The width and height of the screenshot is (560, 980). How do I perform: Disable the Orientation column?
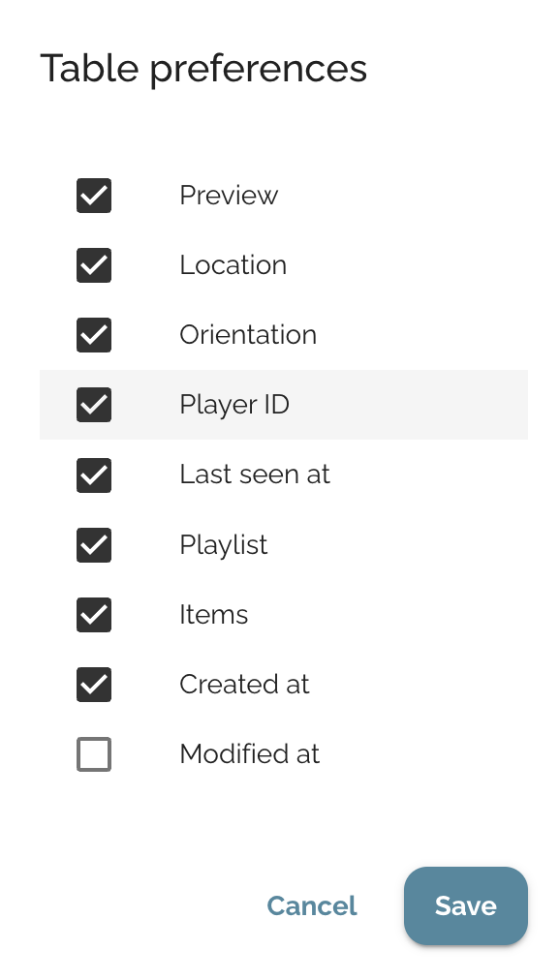tap(94, 335)
